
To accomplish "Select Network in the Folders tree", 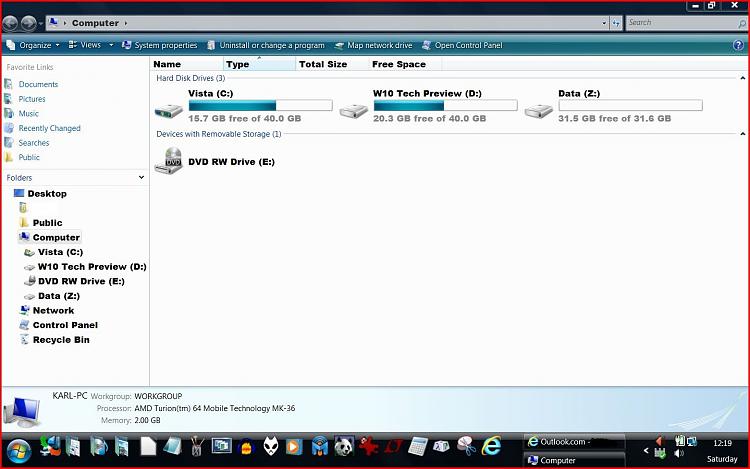I will point(53,310).
